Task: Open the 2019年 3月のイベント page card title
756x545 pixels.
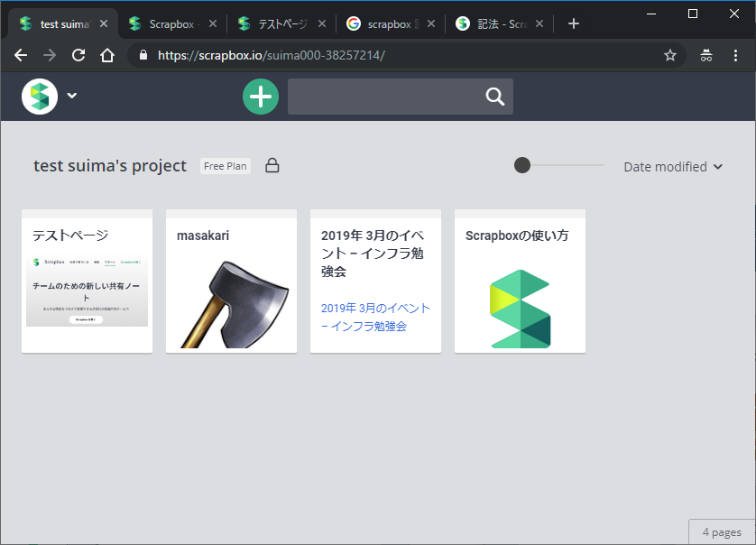Action: pos(373,254)
